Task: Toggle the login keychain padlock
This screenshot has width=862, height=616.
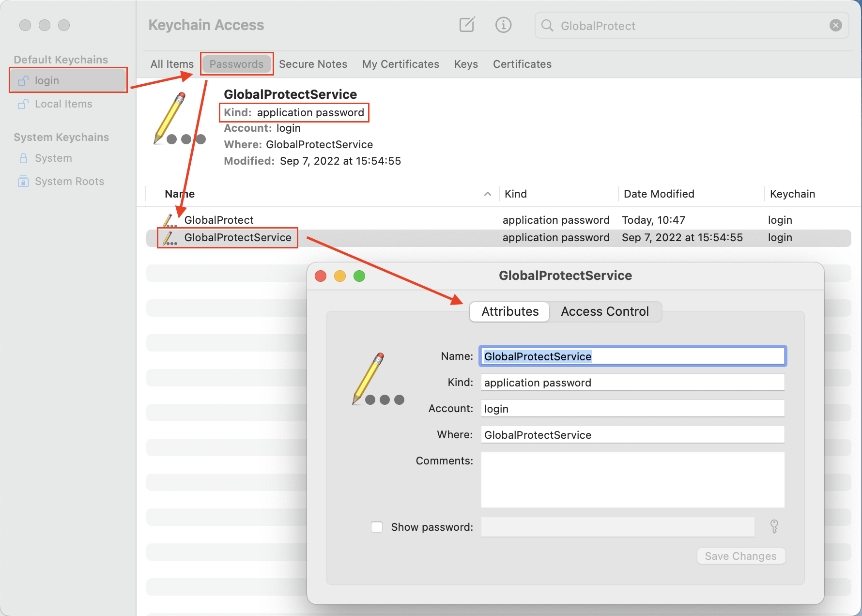Action: pos(23,80)
